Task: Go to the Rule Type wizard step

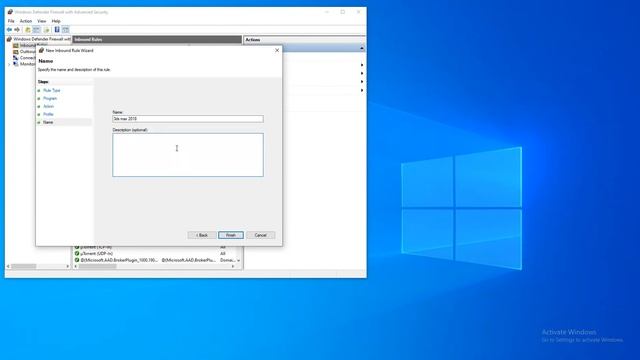Action: (x=51, y=90)
